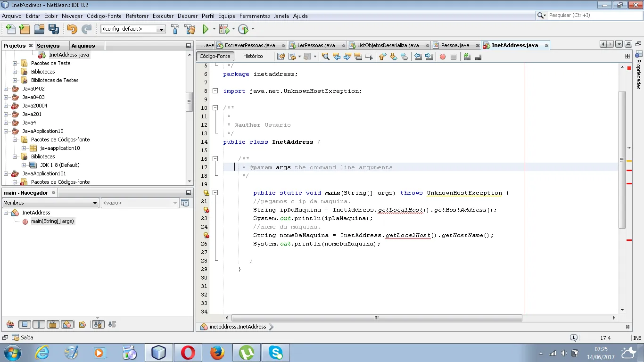The height and width of the screenshot is (362, 644).
Task: Click the editor horizontal scrollbar
Action: click(x=376, y=318)
